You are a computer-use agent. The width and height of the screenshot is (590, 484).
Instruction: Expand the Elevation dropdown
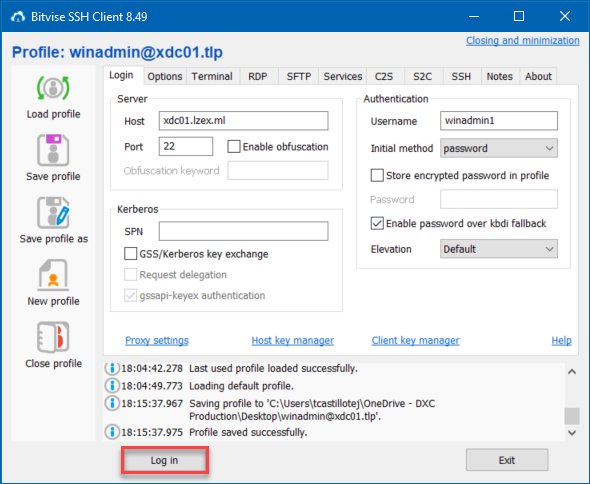[499, 249]
